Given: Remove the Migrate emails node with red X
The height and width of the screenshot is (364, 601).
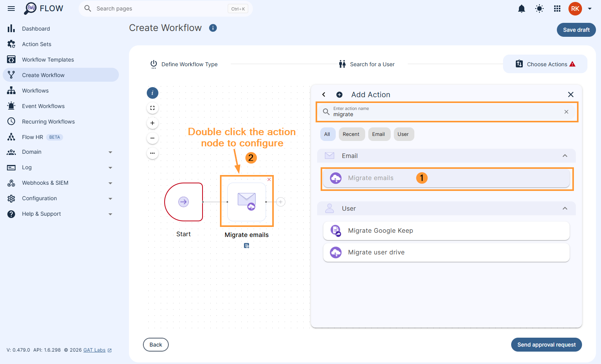Looking at the screenshot, I should [x=269, y=179].
